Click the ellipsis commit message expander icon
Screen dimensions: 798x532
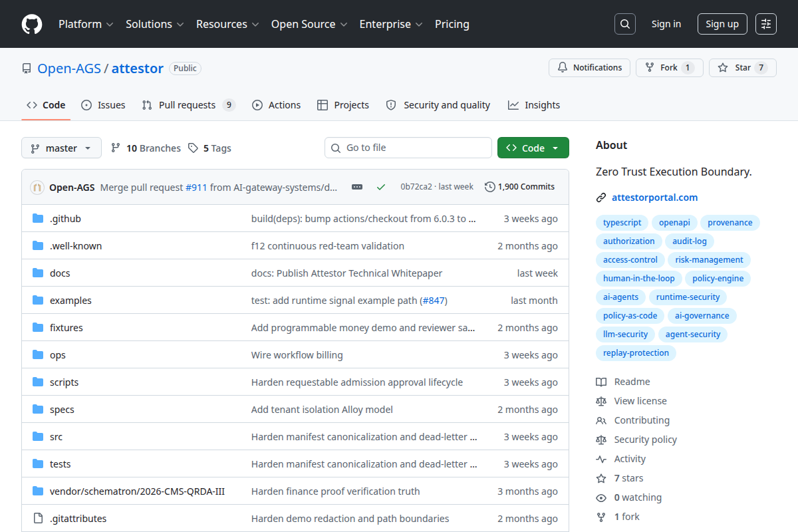[357, 187]
